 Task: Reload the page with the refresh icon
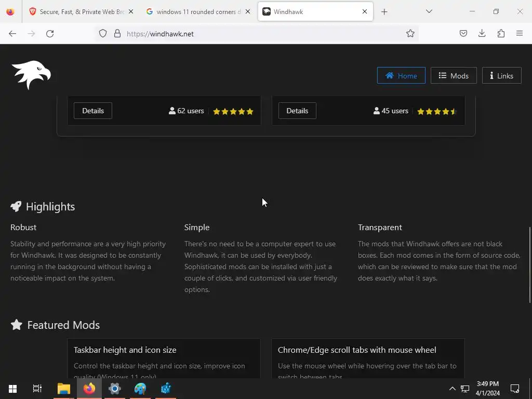pyautogui.click(x=50, y=34)
